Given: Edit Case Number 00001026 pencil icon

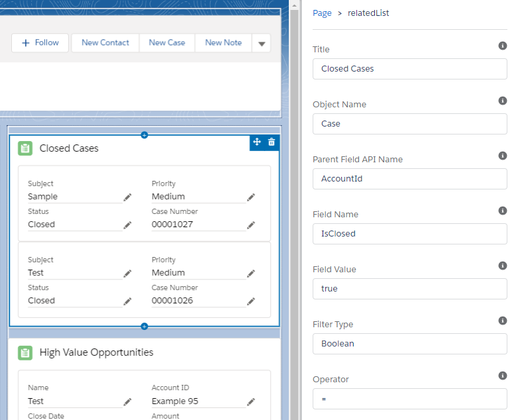Looking at the screenshot, I should coord(251,301).
